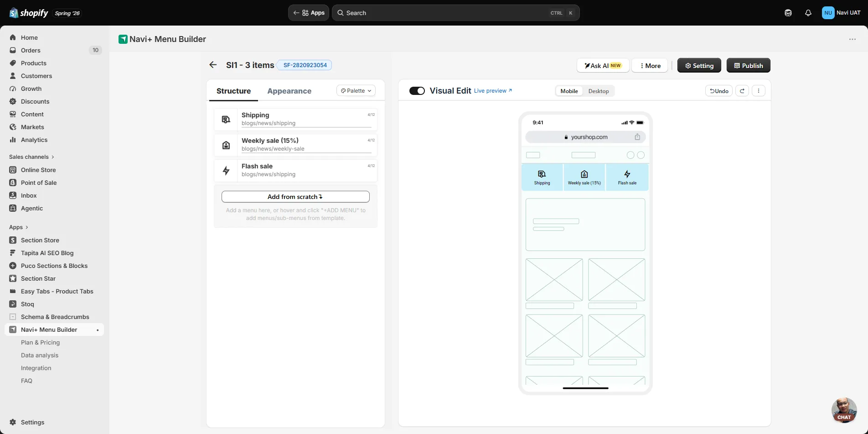
Task: Go back using the arrow beside SI1 - 3 items
Action: pyautogui.click(x=213, y=65)
